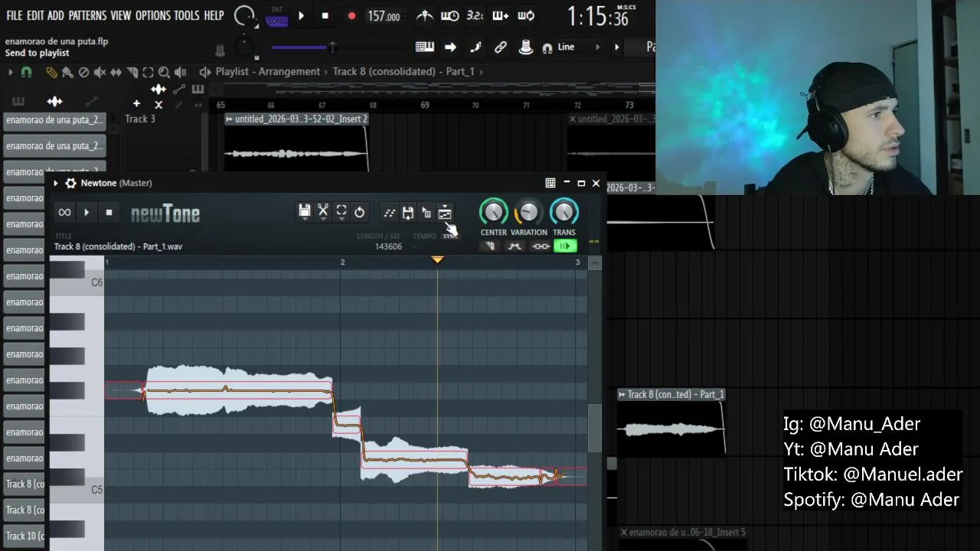The image size is (980, 551).
Task: Click Newtone Send to playlist icon
Action: [445, 213]
